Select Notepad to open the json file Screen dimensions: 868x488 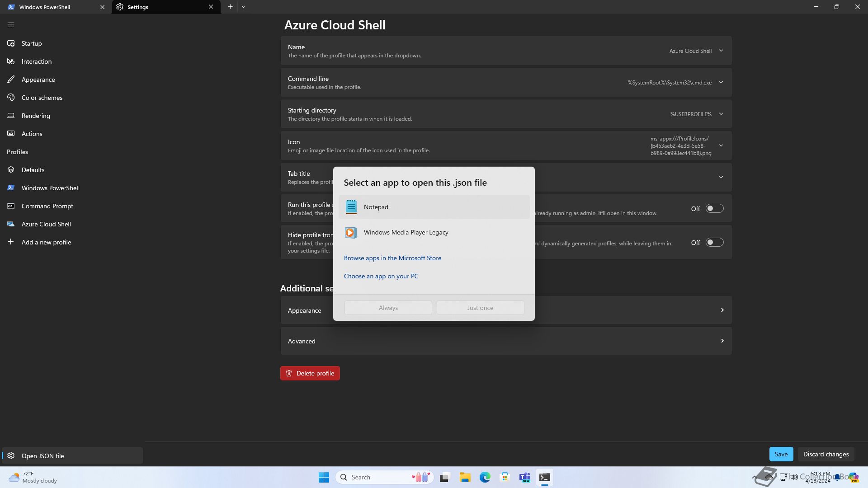coord(434,207)
